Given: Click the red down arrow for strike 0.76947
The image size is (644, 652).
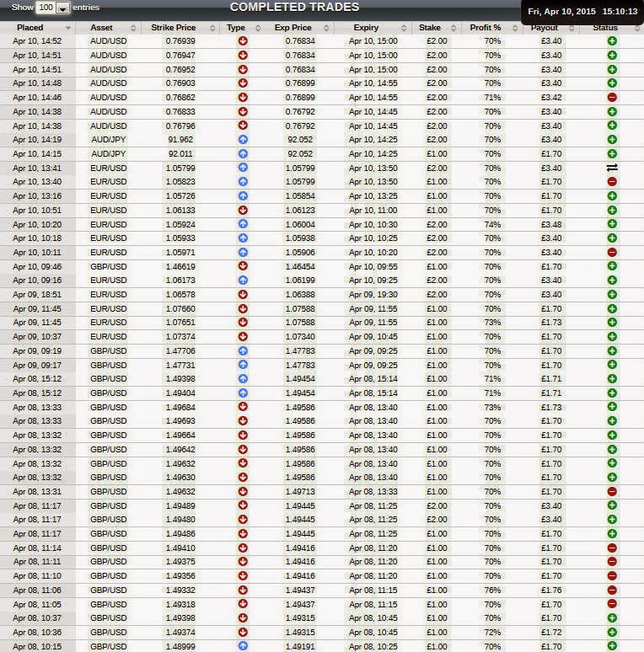Looking at the screenshot, I should 243,56.
